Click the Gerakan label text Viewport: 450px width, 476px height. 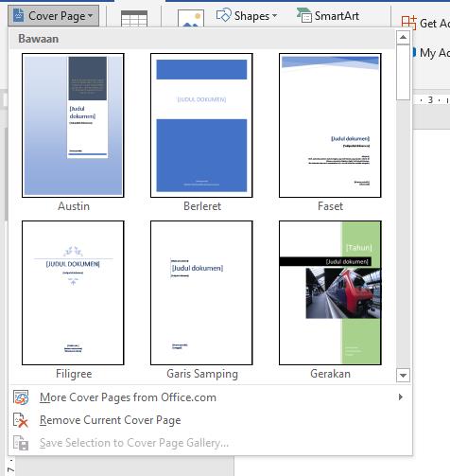330,374
